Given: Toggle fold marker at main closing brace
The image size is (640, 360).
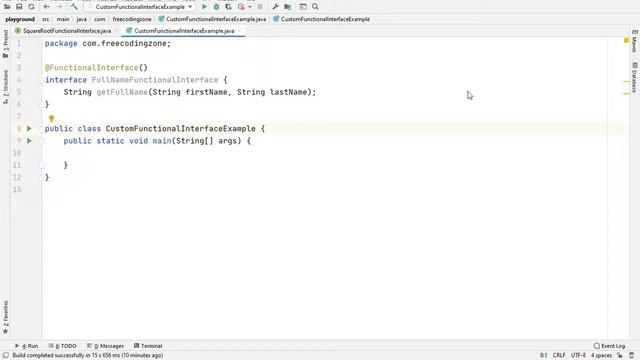Looking at the screenshot, I should click(x=42, y=165).
